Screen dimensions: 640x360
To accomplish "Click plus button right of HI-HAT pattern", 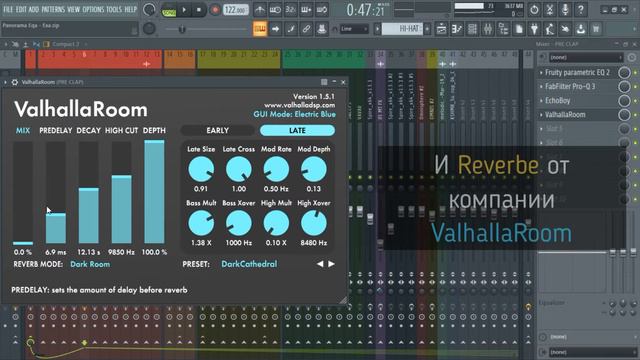I will click(x=427, y=29).
